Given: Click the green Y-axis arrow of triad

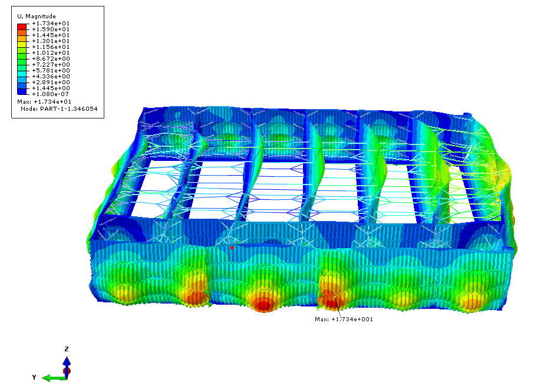Looking at the screenshot, I should tap(52, 377).
